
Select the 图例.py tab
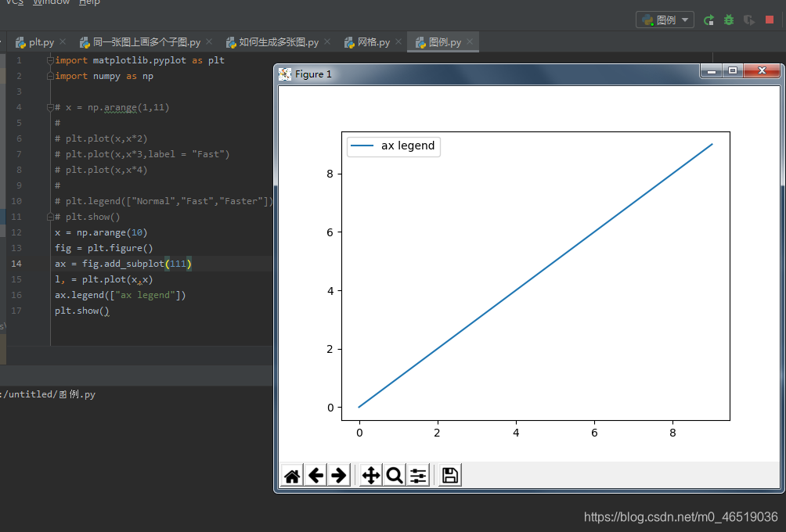point(438,42)
